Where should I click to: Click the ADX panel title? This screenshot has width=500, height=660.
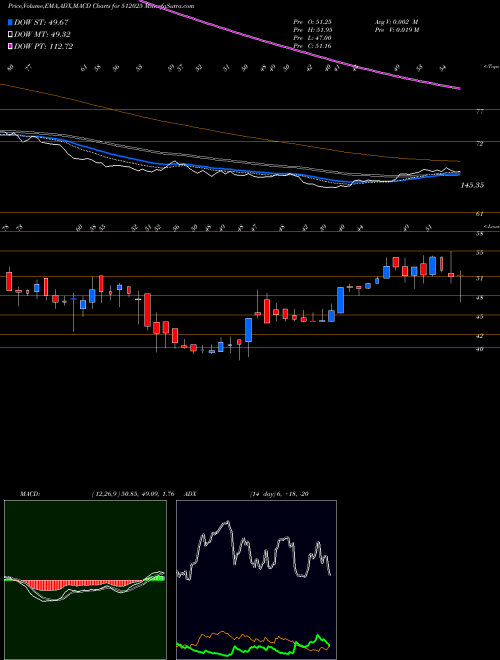191,494
